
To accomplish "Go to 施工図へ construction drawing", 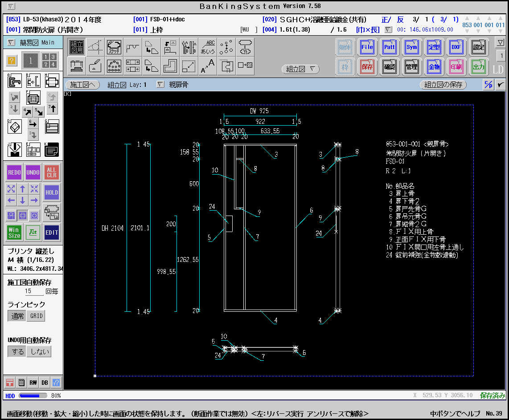I will pos(82,85).
